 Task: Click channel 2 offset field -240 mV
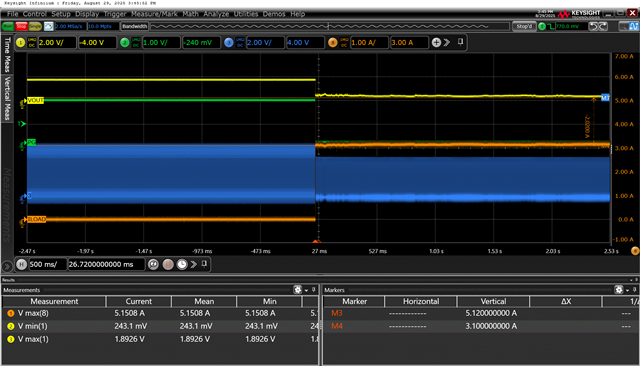pos(201,42)
